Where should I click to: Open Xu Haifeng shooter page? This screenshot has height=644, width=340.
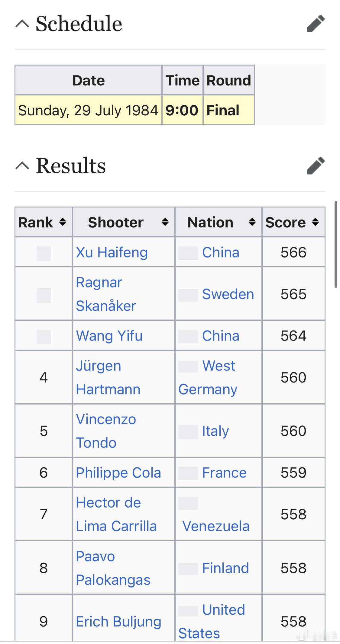tap(112, 252)
